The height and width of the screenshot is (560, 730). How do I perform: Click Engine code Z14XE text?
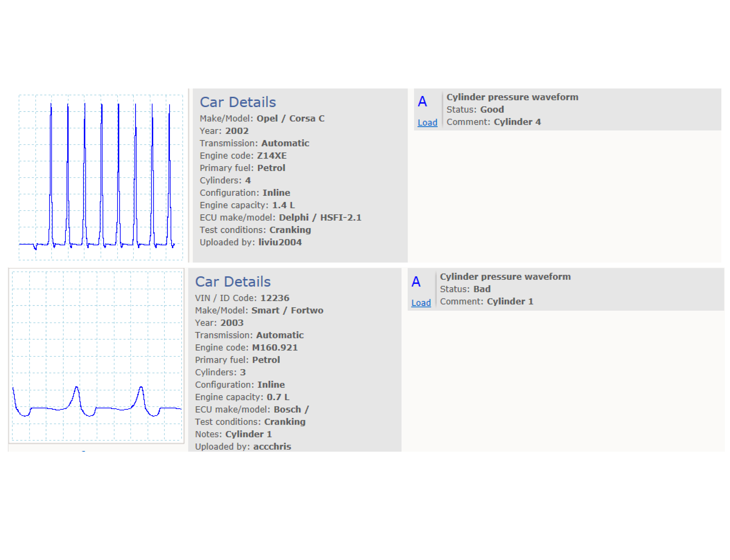coord(243,156)
